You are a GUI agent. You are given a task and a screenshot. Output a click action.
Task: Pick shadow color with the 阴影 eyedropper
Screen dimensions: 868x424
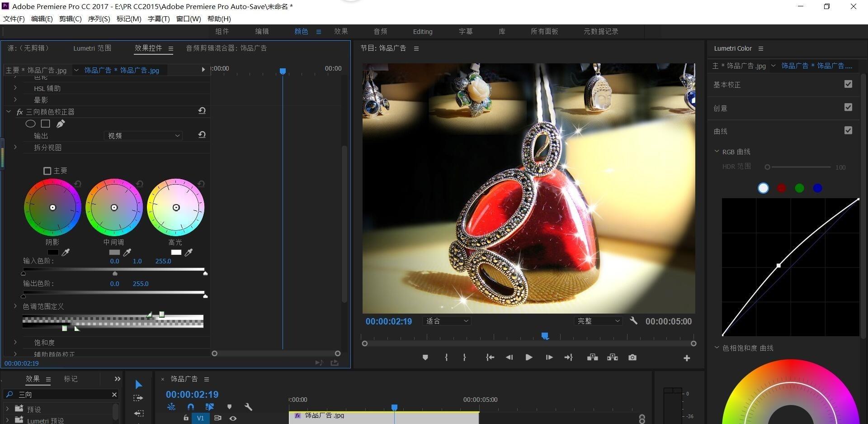66,252
